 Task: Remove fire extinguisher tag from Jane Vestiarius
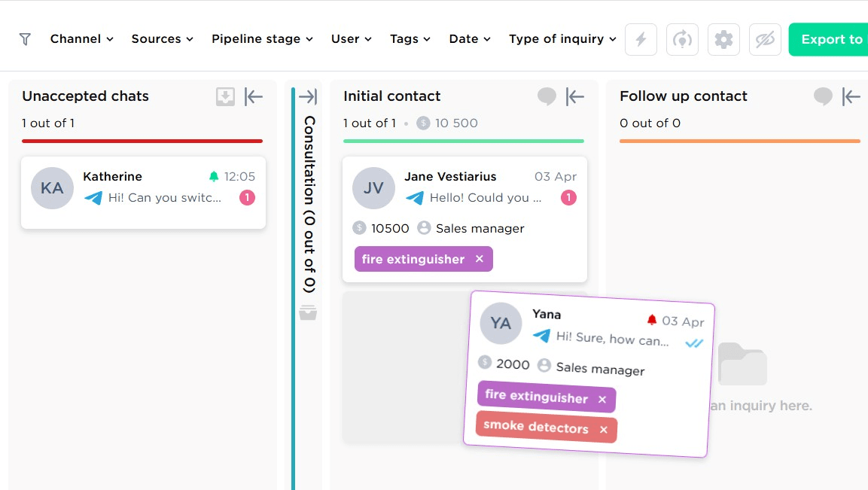point(480,259)
